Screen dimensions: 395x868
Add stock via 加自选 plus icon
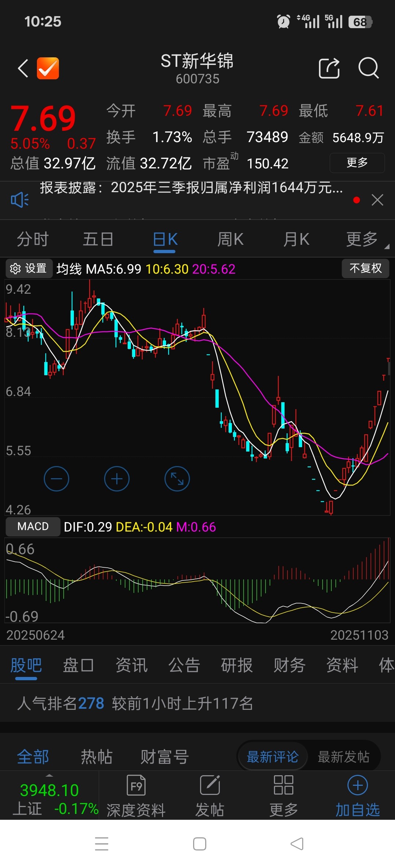[x=358, y=785]
